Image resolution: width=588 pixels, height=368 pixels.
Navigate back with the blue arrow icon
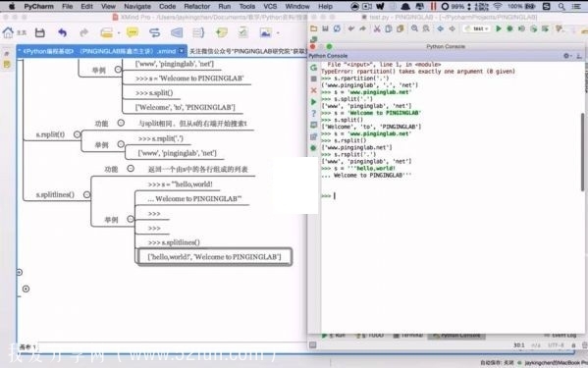tap(440, 28)
